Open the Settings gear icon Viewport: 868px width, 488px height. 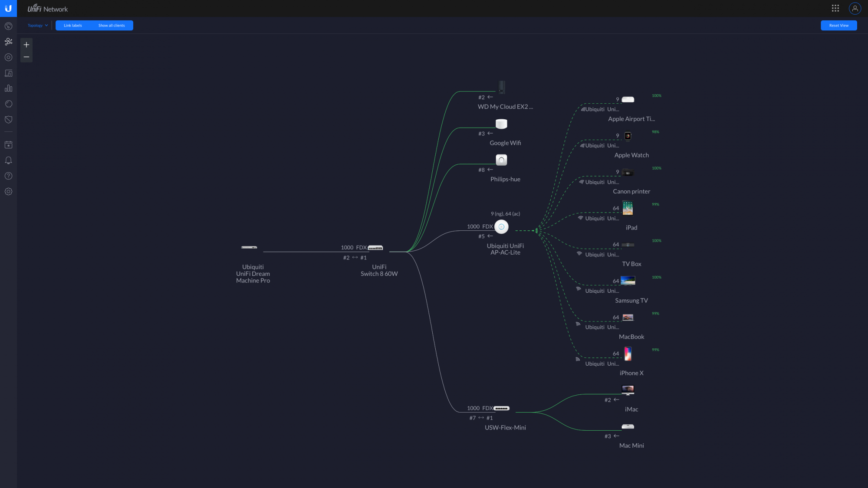8,192
